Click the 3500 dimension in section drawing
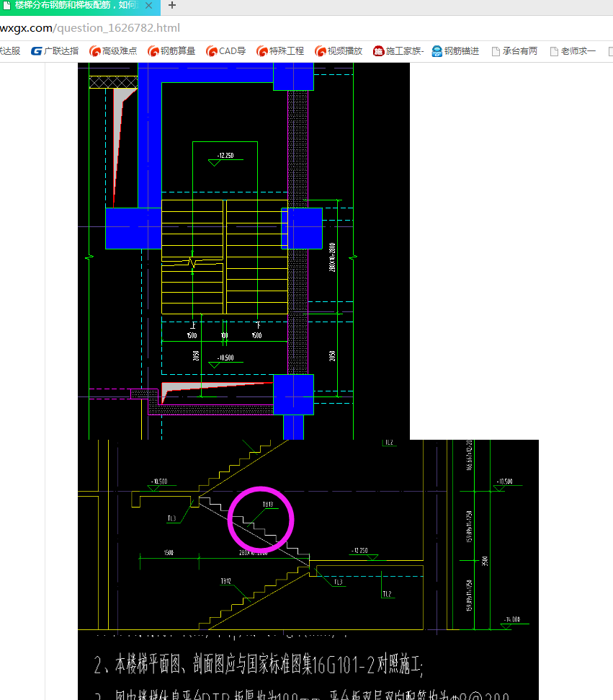Screen dimensions: 613x700 [x=486, y=561]
